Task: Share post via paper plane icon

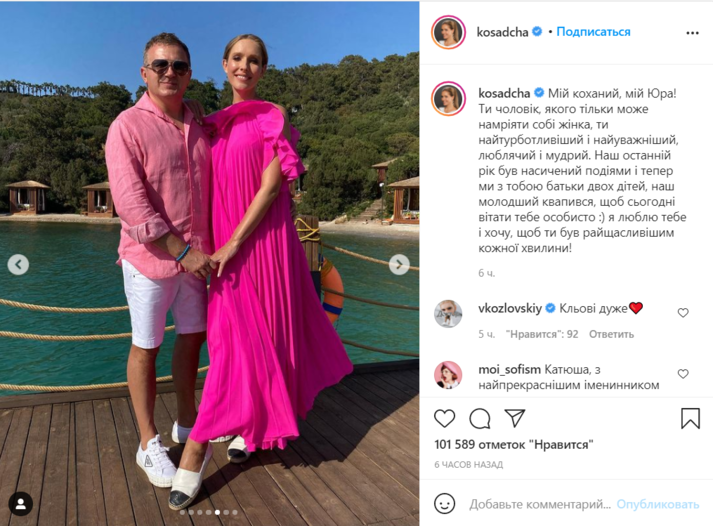Action: click(x=515, y=418)
